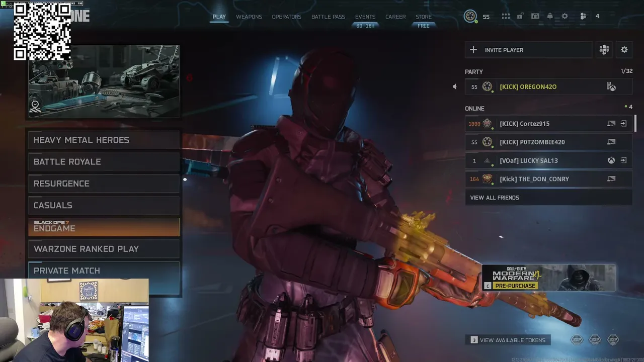Click OREGON420's rank emblem in party
Viewport: 644px width, 362px height.
pyautogui.click(x=487, y=86)
